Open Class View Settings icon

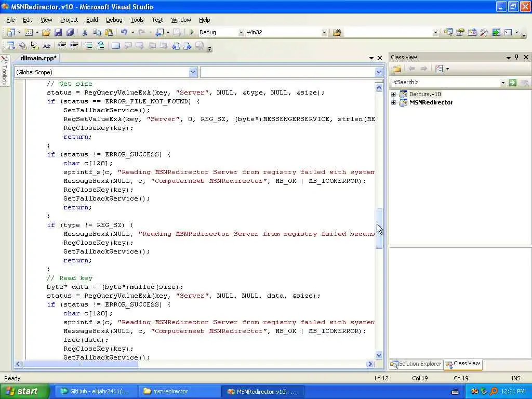(x=439, y=69)
